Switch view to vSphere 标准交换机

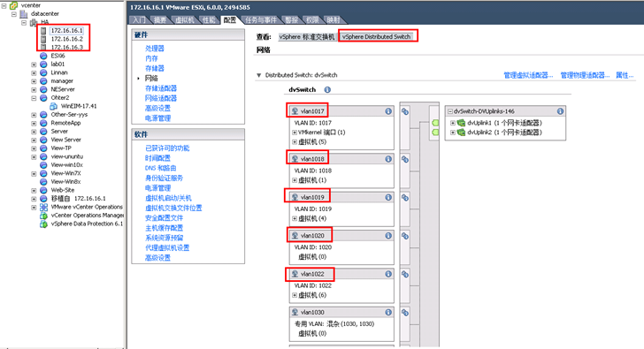[x=307, y=37]
